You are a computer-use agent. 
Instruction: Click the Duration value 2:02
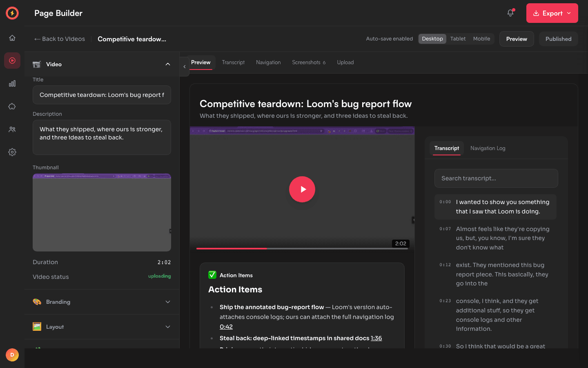164,262
